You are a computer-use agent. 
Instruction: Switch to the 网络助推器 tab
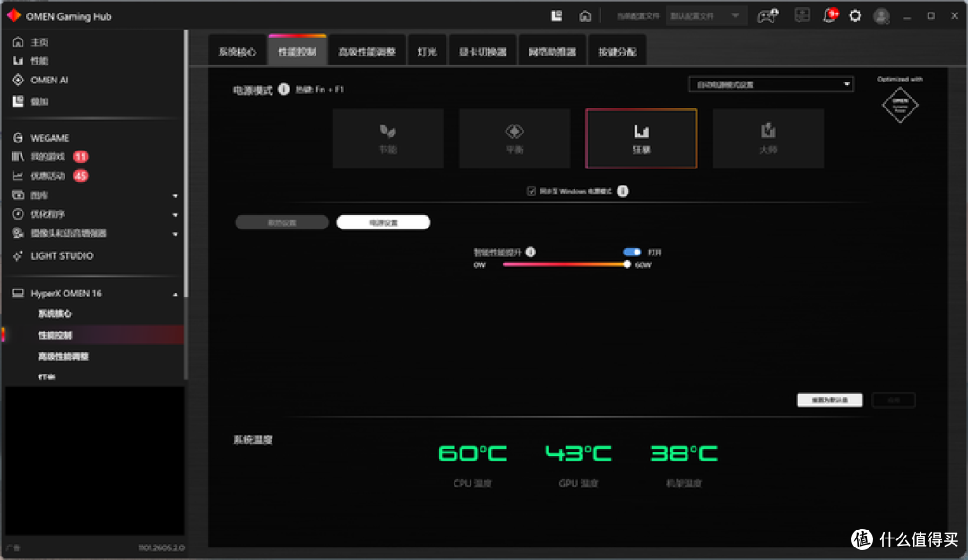(552, 52)
